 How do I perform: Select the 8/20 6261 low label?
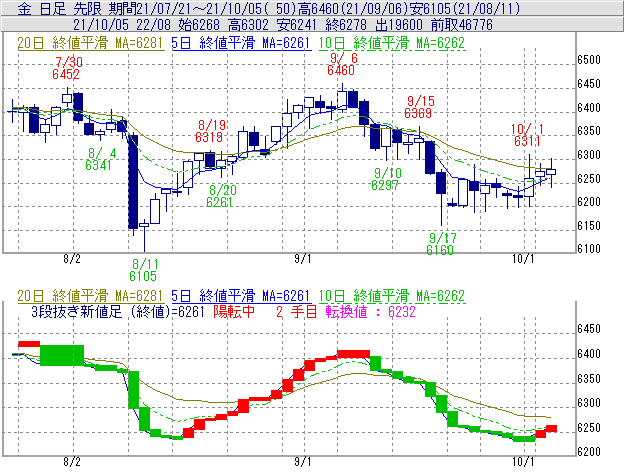point(220,196)
